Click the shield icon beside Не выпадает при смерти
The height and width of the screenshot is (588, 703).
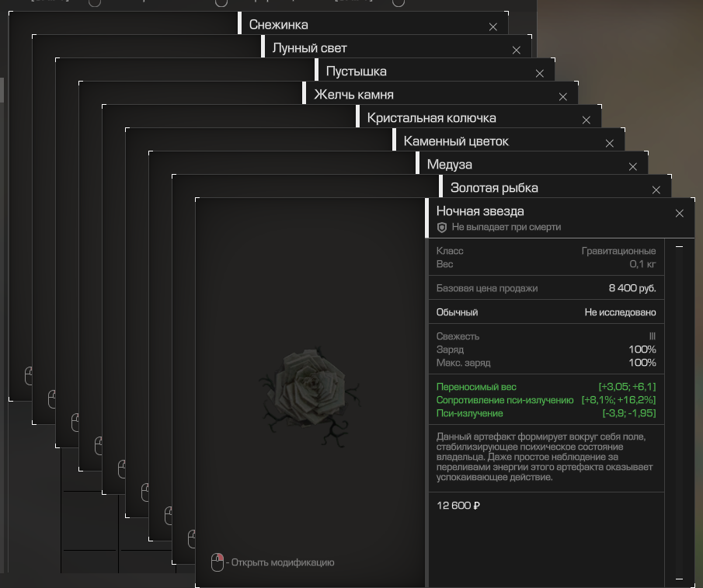442,228
